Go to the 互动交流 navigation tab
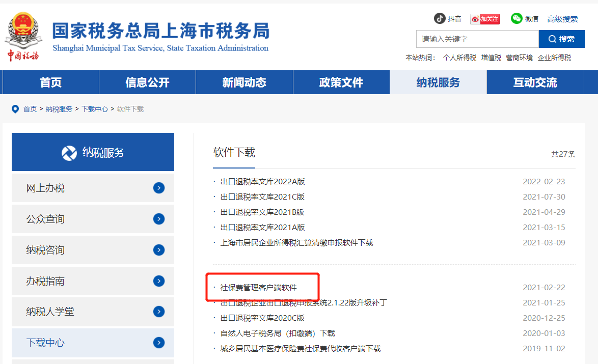Image resolution: width=598 pixels, height=364 pixels. (535, 82)
